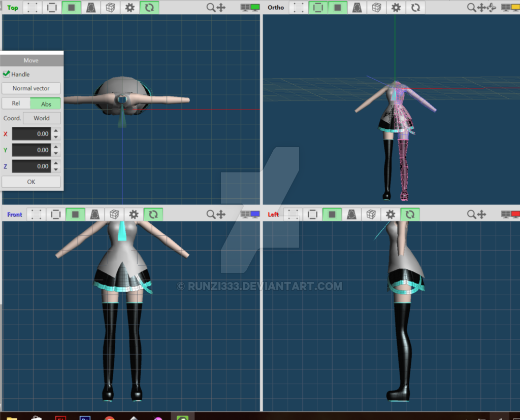
Task: Open the Left view name dropdown
Action: click(273, 215)
